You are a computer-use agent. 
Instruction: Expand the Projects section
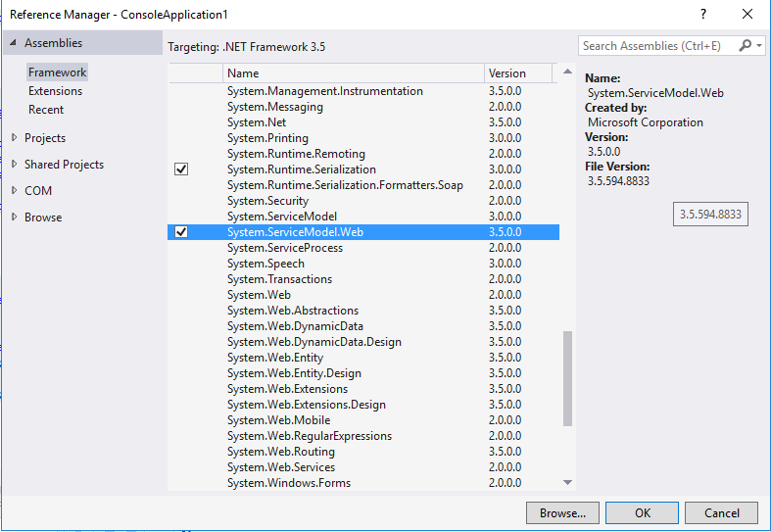coord(14,138)
